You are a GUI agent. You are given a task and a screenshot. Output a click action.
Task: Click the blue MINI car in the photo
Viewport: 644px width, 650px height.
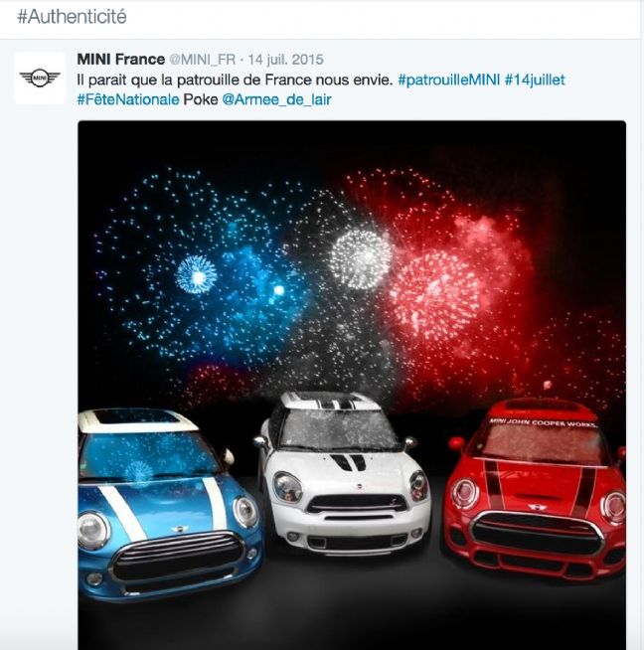pos(170,505)
